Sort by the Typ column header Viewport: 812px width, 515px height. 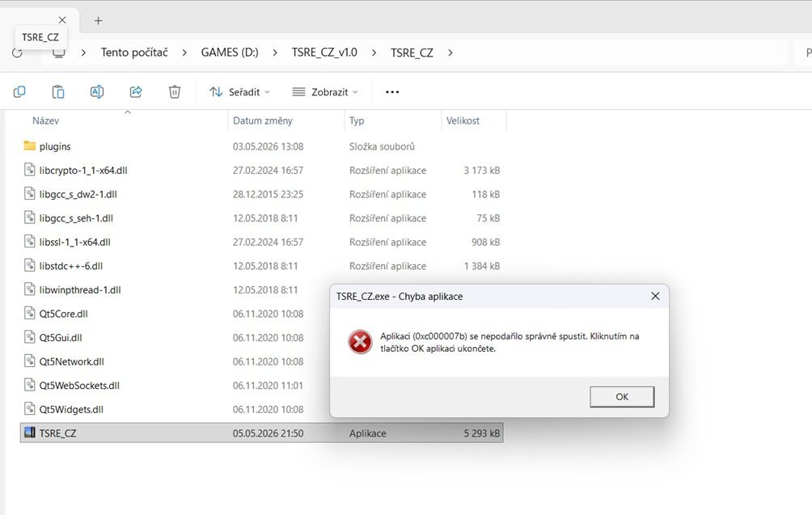pos(357,120)
